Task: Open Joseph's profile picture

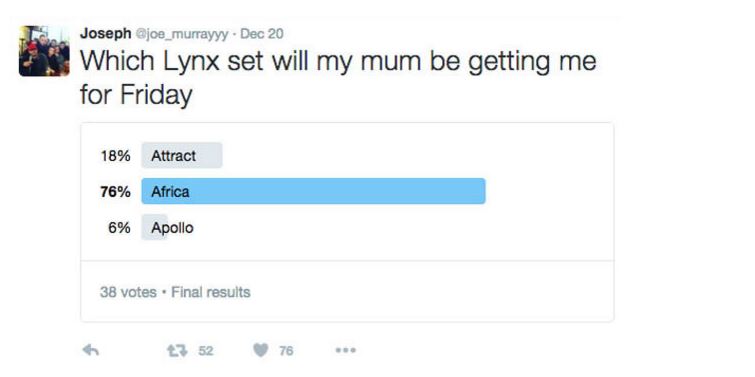Action: point(44,51)
